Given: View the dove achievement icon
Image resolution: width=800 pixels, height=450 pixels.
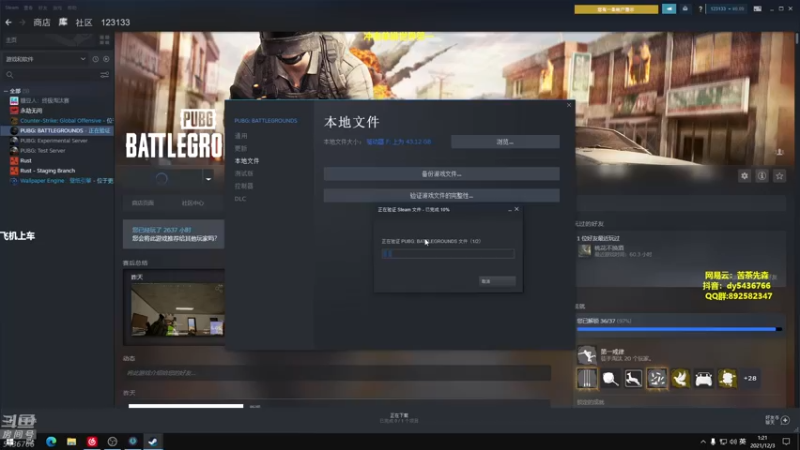Looking at the screenshot, I should tap(680, 379).
